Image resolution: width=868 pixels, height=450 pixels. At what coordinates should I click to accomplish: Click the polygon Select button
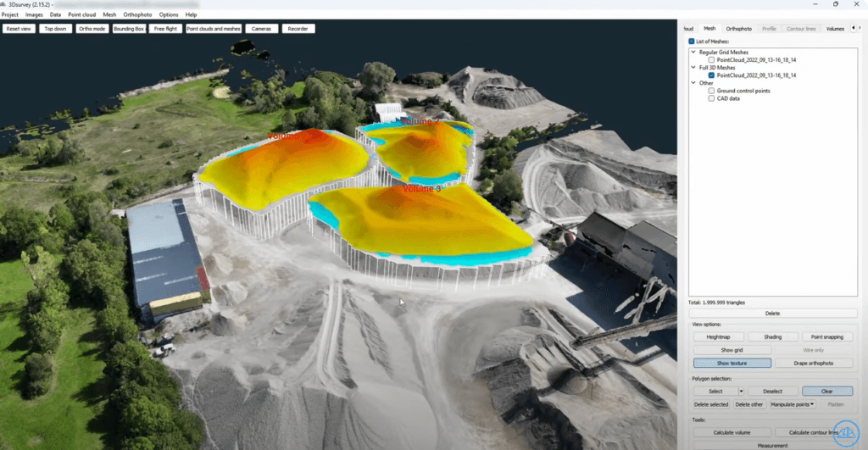point(715,392)
